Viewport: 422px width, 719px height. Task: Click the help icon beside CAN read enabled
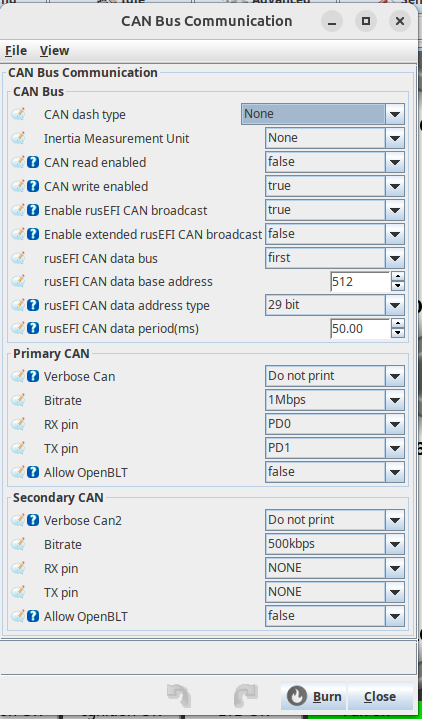click(33, 162)
